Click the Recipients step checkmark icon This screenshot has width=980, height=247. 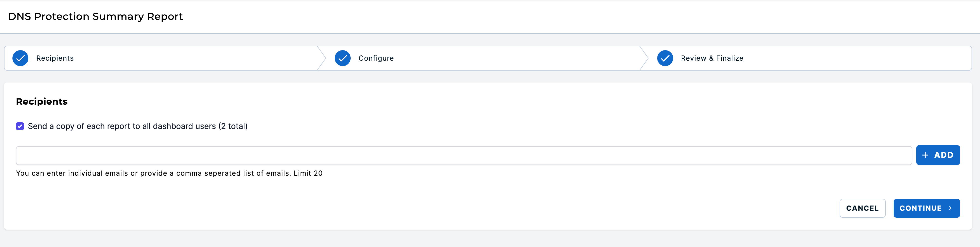pos(20,58)
